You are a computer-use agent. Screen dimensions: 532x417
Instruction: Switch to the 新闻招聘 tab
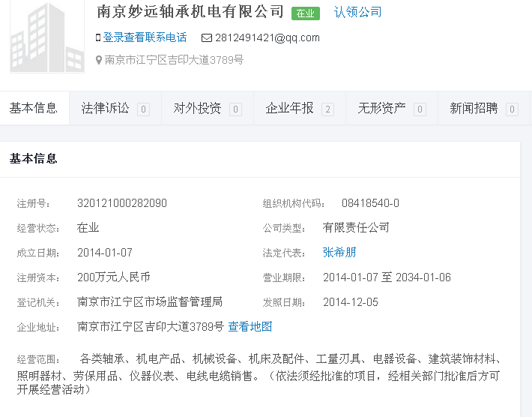coord(474,108)
